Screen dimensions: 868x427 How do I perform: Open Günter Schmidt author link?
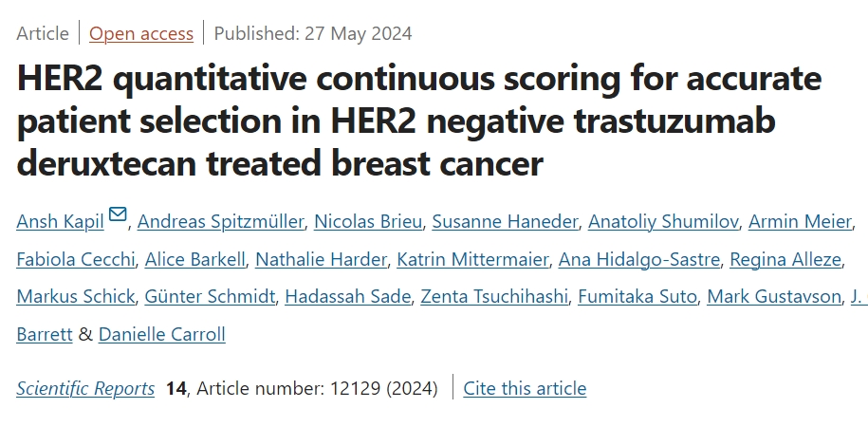coord(210,297)
